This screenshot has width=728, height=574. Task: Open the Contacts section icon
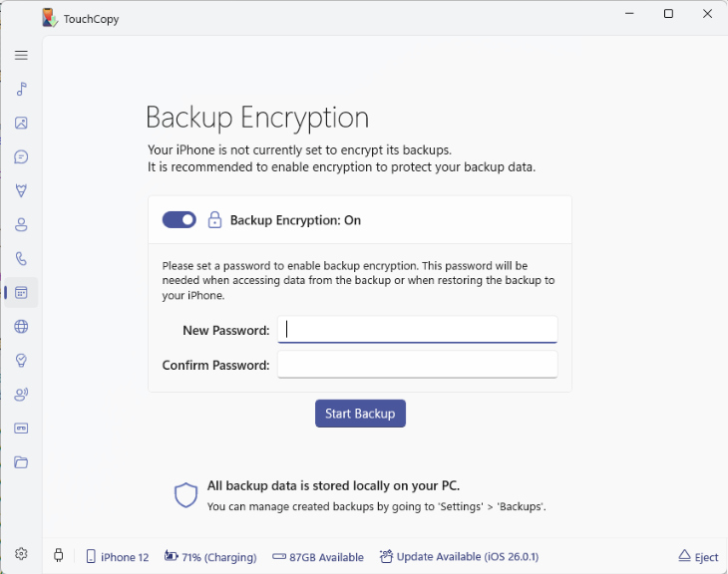point(21,224)
